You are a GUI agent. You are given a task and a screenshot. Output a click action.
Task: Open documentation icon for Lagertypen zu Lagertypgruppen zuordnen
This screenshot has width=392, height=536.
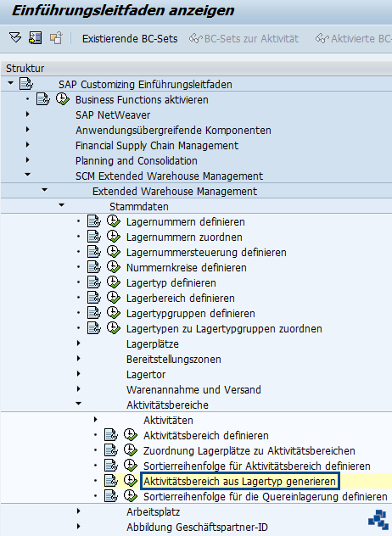click(94, 328)
